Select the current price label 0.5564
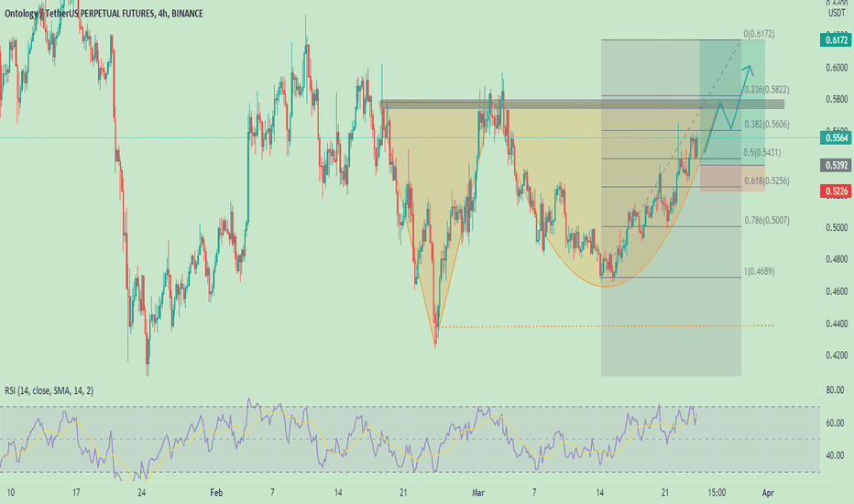 pyautogui.click(x=836, y=137)
